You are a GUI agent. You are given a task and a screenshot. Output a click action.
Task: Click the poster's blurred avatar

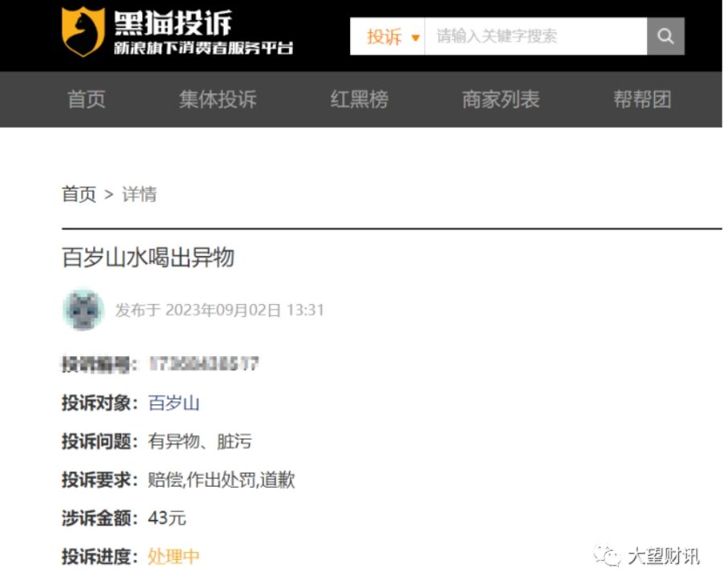tap(83, 310)
